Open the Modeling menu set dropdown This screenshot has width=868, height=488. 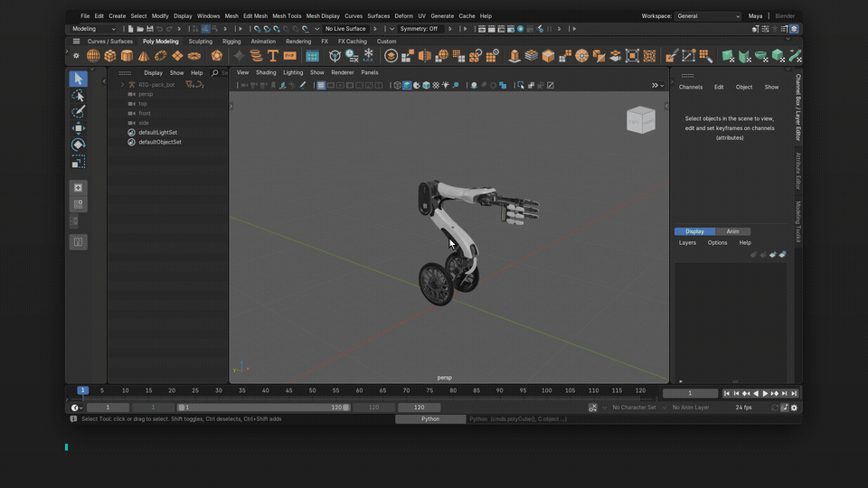(93, 29)
